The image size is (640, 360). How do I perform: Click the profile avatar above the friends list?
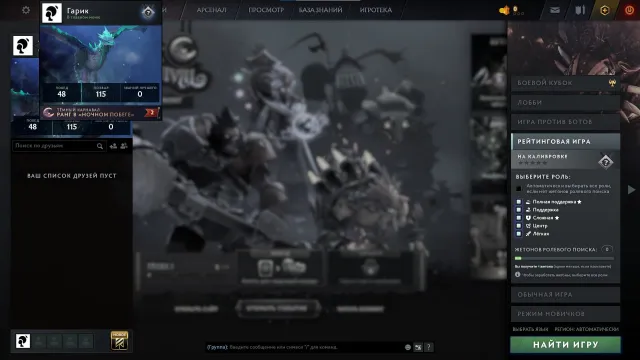pyautogui.click(x=23, y=45)
